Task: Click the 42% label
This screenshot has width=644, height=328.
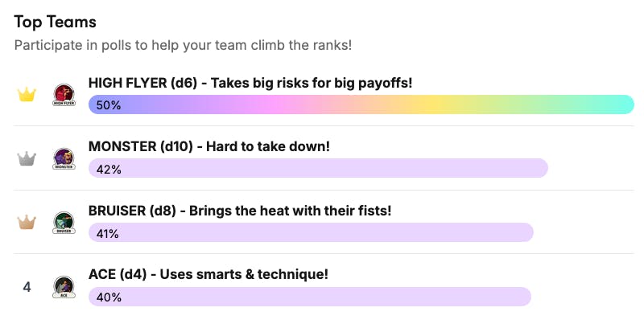Action: (x=109, y=170)
